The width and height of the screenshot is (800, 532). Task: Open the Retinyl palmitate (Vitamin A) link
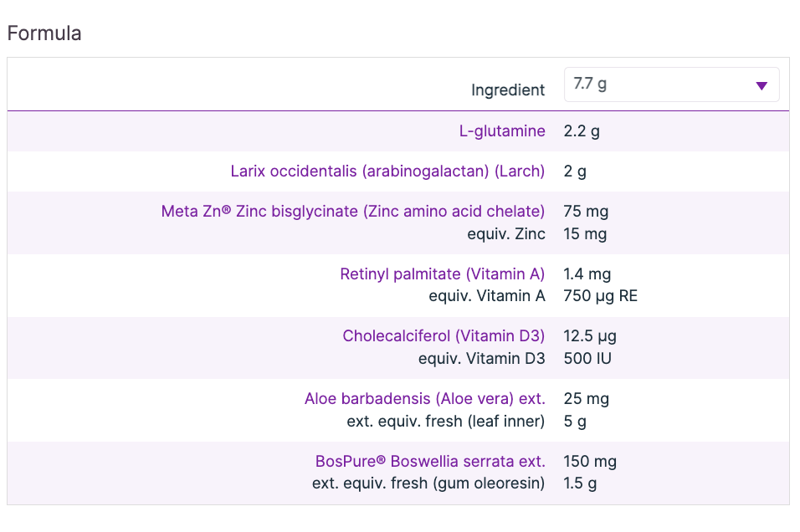(442, 274)
